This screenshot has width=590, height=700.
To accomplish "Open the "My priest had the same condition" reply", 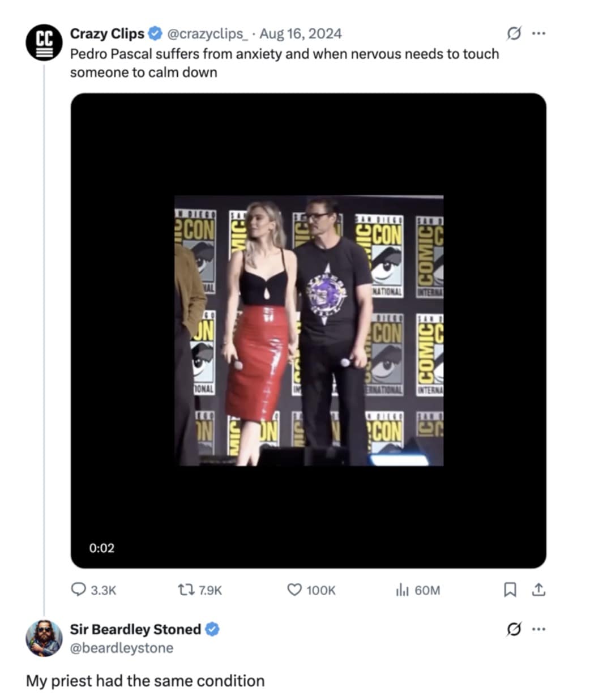I will 145,680.
